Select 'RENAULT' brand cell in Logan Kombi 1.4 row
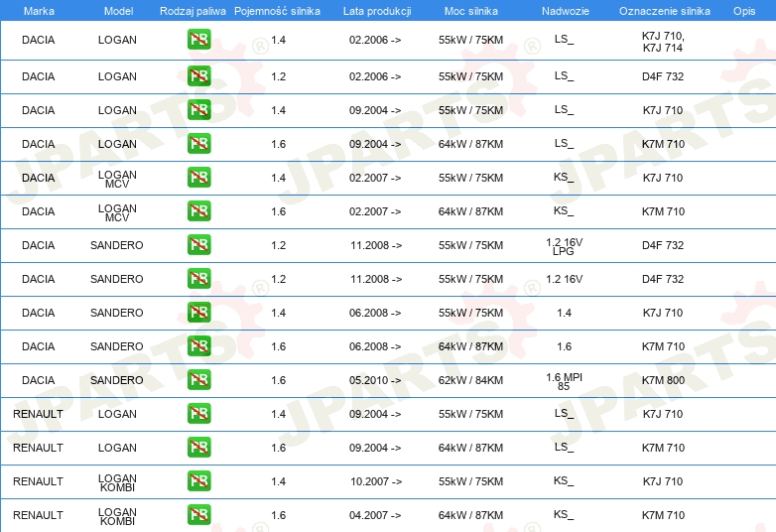Image resolution: width=776 pixels, height=532 pixels. coord(38,481)
